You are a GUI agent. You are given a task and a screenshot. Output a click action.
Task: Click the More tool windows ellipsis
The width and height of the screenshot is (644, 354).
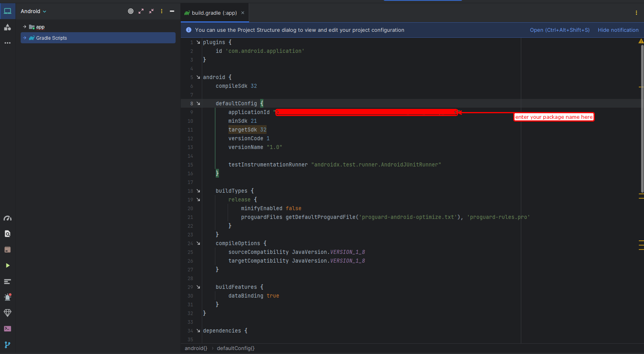tap(8, 43)
